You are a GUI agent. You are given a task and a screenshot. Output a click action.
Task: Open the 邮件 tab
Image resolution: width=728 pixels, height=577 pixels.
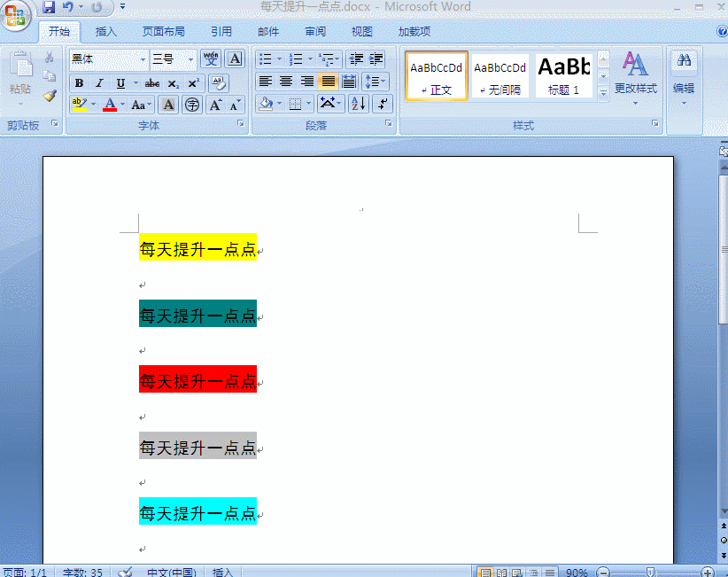(x=268, y=32)
